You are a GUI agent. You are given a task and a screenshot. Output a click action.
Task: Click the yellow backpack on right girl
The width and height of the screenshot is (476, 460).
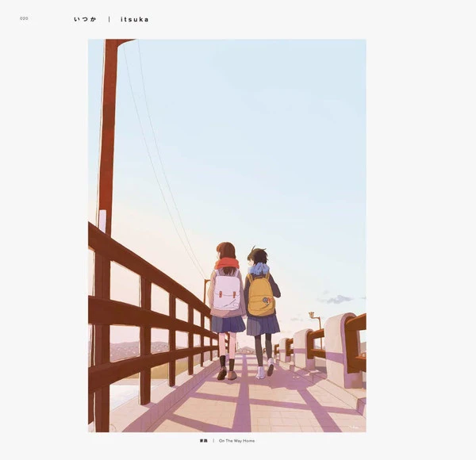coord(261,295)
